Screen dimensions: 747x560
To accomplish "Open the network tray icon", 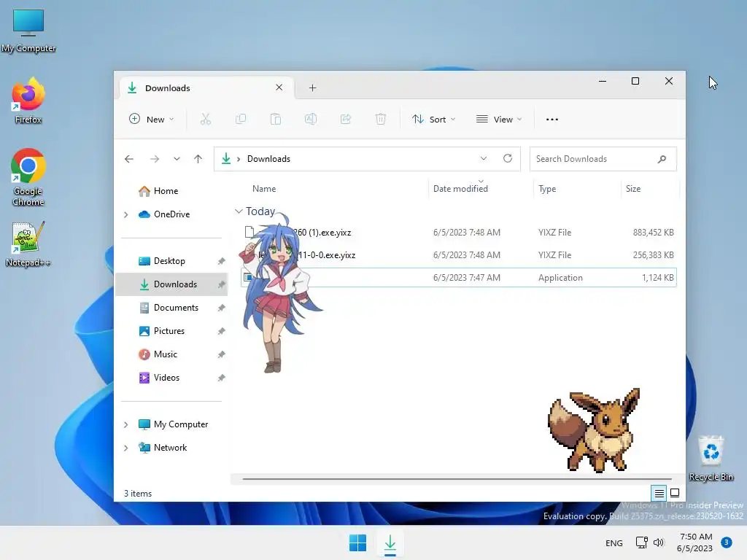I will point(642,542).
